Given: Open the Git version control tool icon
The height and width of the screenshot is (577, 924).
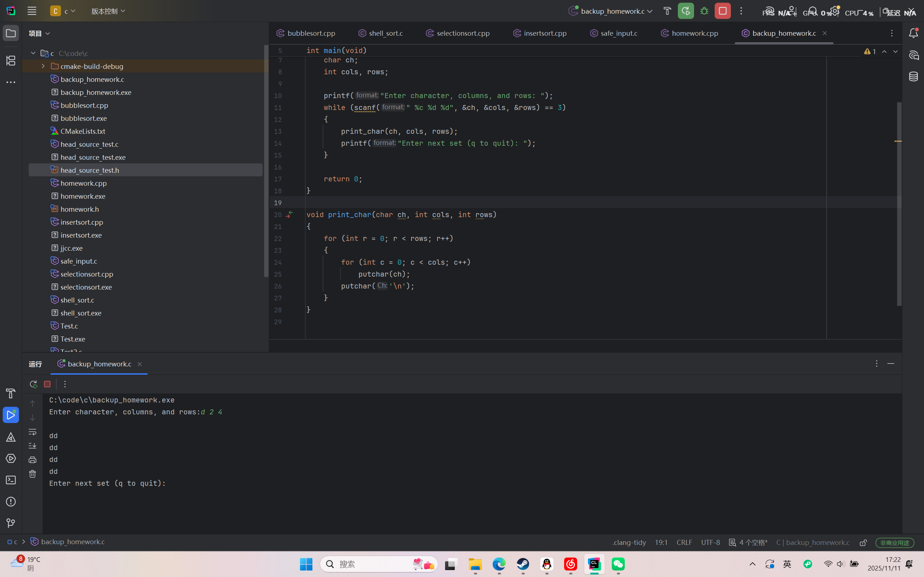Looking at the screenshot, I should (x=11, y=523).
